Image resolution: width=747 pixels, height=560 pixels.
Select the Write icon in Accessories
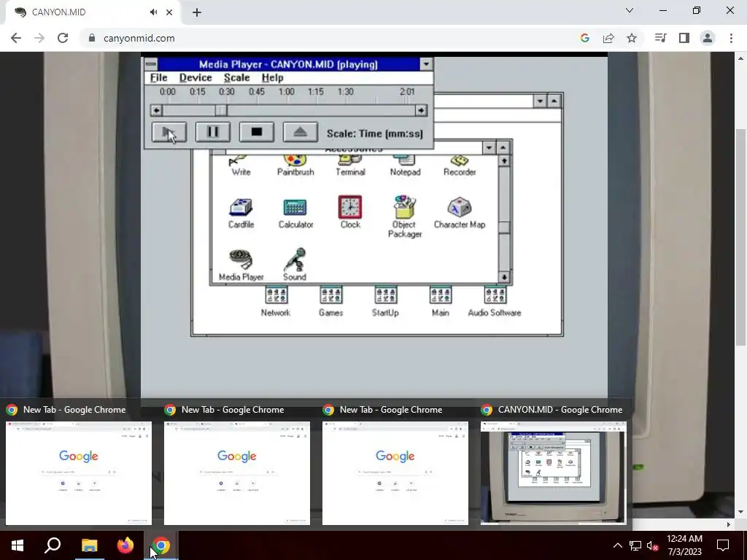point(241,164)
